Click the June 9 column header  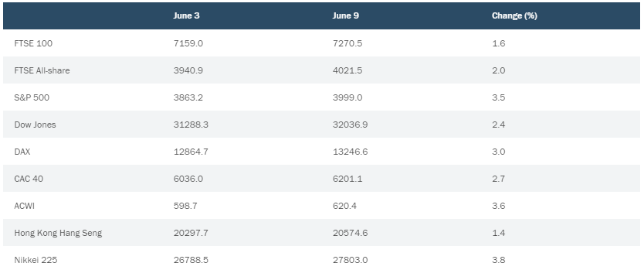(x=345, y=15)
